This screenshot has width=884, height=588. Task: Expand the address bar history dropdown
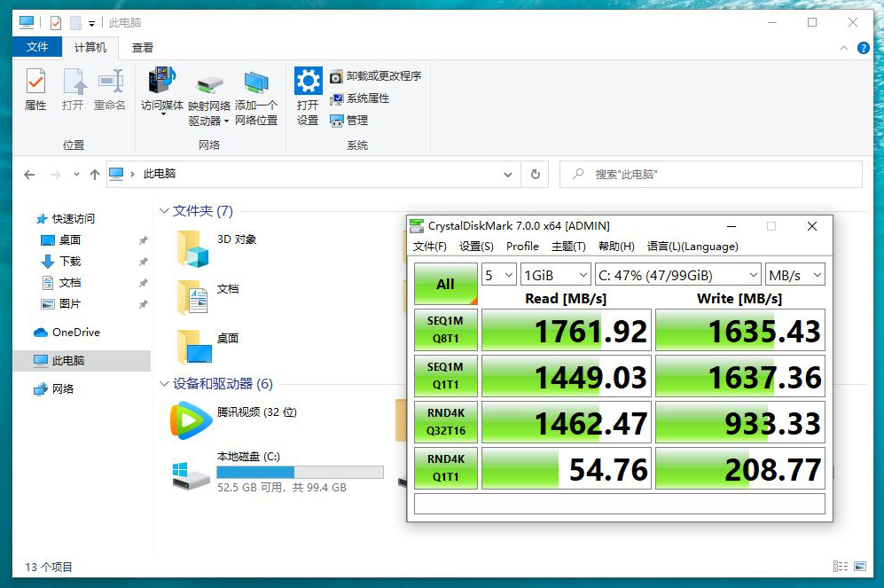click(508, 175)
